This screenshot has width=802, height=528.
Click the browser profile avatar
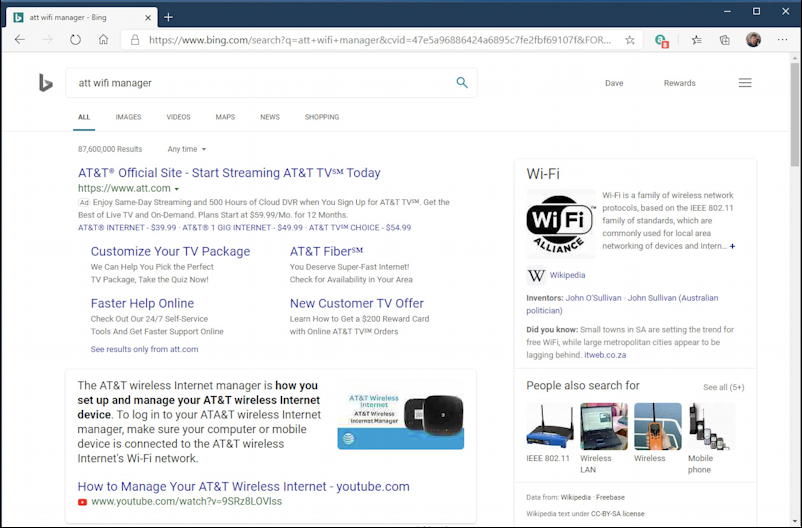click(x=753, y=40)
